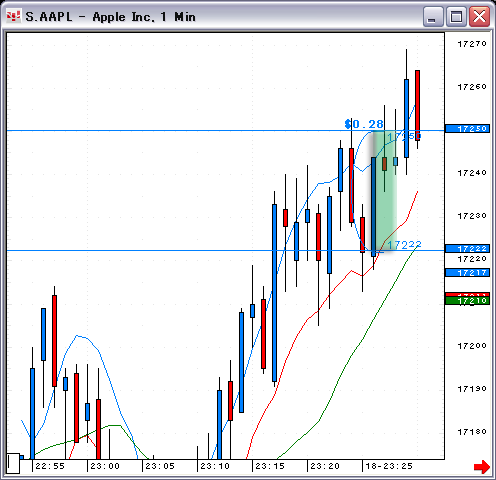Click the 23:10 time axis label
This screenshot has width=496, height=480.
[x=215, y=466]
